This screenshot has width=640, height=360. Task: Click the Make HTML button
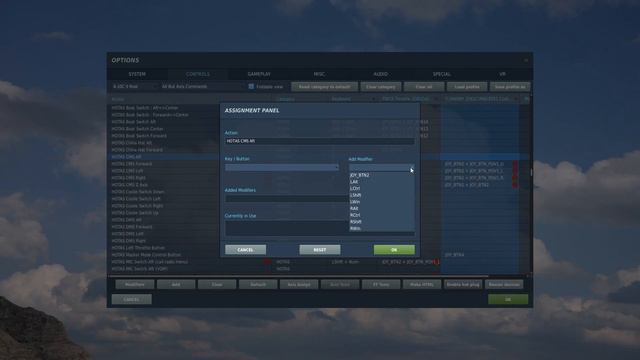coord(422,284)
